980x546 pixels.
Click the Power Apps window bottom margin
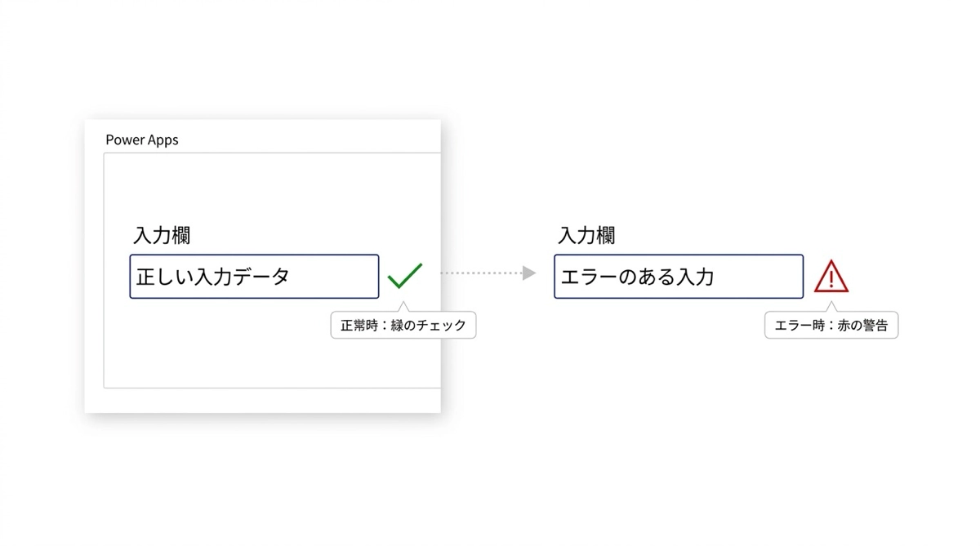pos(261,400)
